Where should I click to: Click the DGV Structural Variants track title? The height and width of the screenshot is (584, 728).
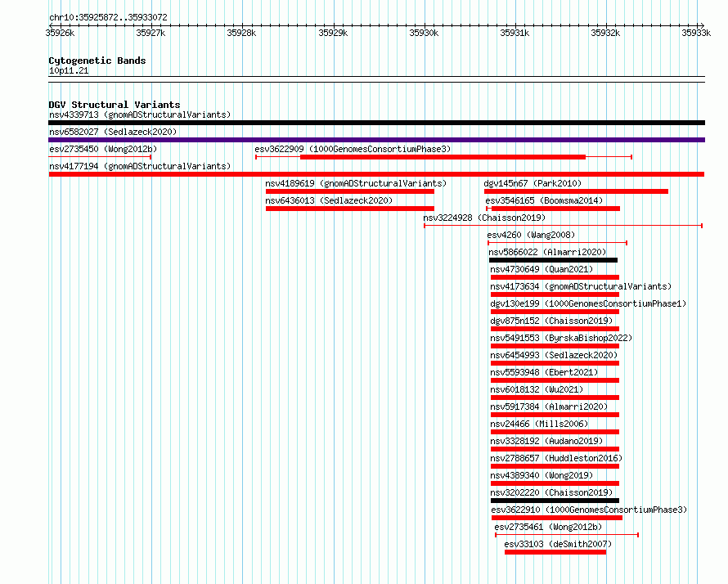point(115,105)
